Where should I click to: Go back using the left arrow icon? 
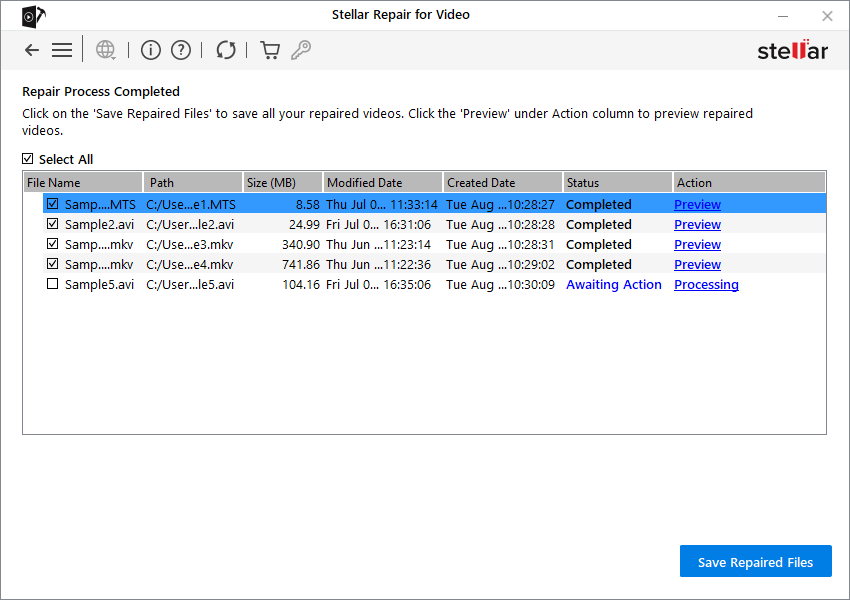pyautogui.click(x=32, y=50)
